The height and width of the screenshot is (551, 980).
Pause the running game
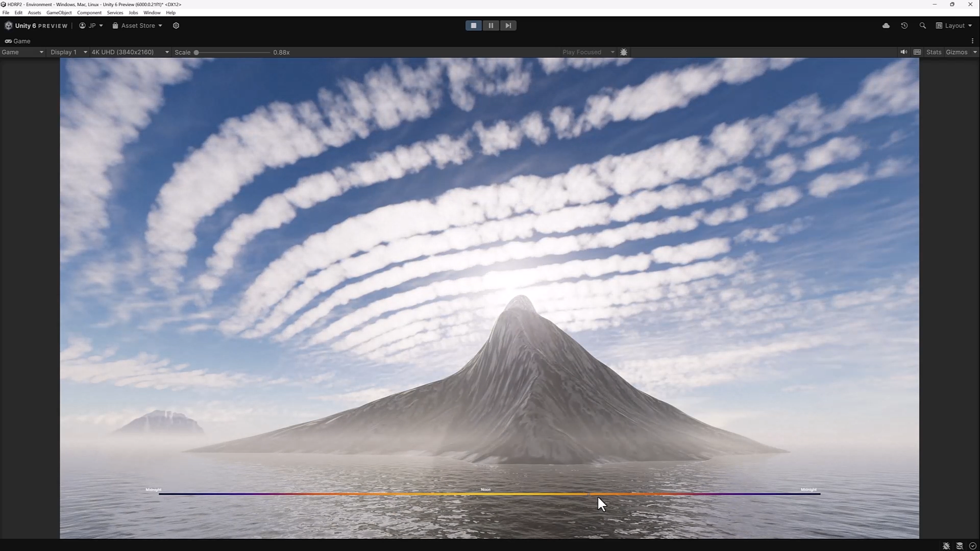pyautogui.click(x=491, y=26)
